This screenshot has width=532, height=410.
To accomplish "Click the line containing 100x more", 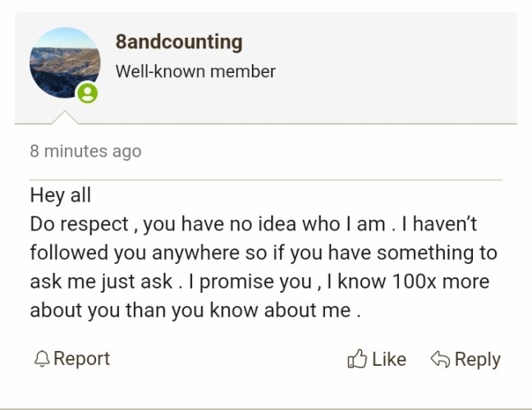I will (259, 282).
